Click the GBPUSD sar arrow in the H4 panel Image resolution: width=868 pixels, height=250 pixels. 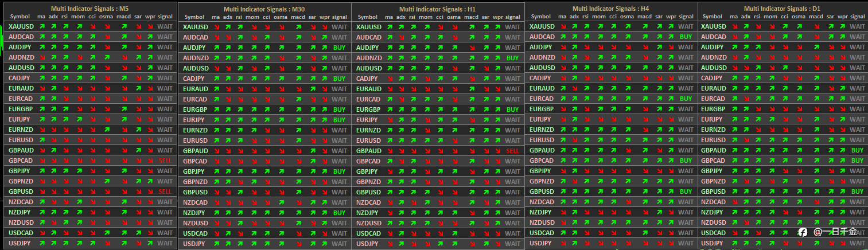[x=659, y=192]
